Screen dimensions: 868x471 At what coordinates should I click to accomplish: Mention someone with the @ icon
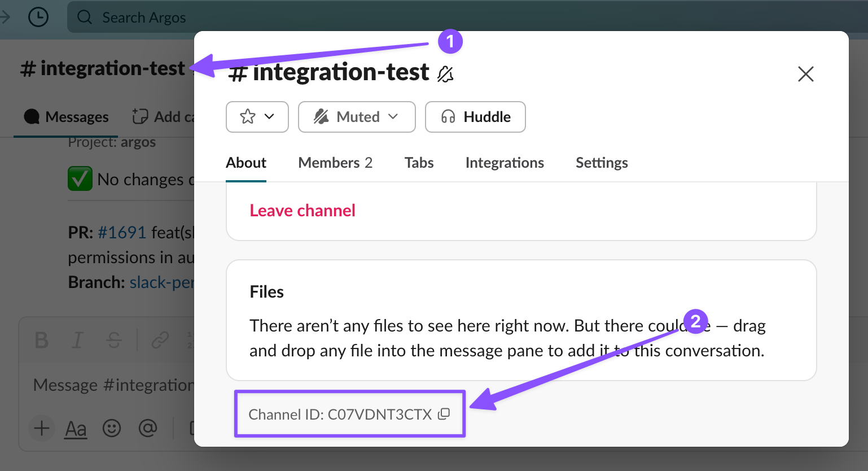(x=148, y=428)
